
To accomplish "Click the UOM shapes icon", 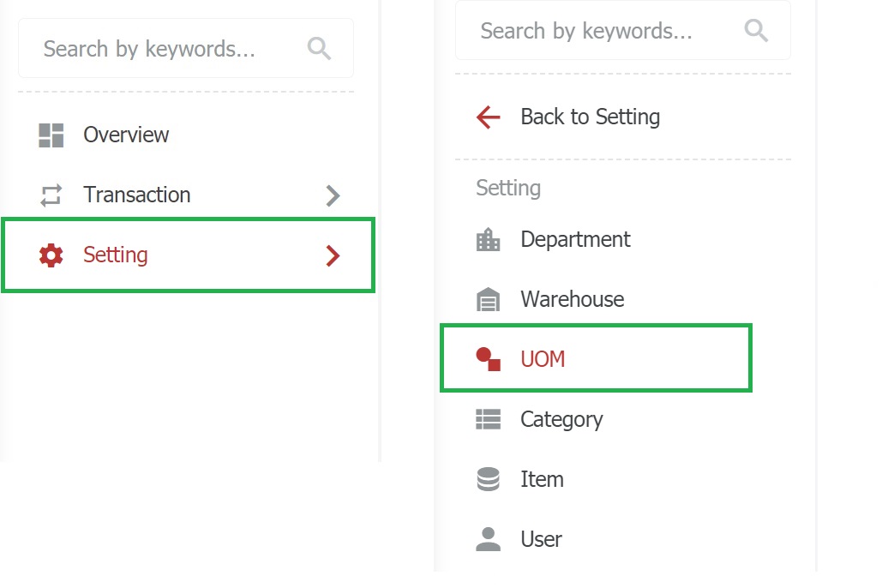I will pos(488,359).
